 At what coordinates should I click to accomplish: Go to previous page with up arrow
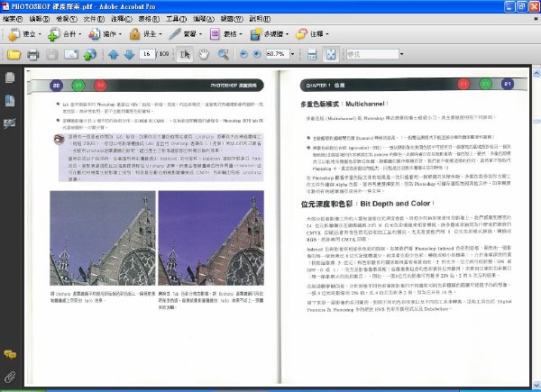coord(114,54)
